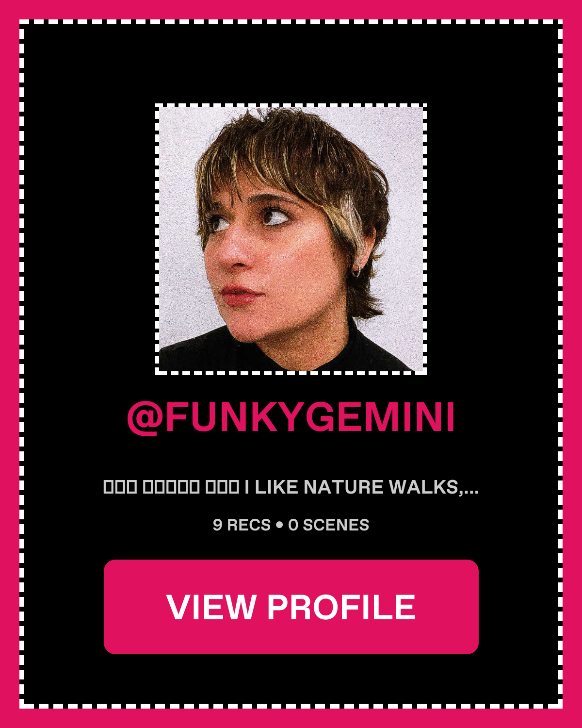
Task: Click the black turtleneck in the profile photo
Action: coord(291,352)
